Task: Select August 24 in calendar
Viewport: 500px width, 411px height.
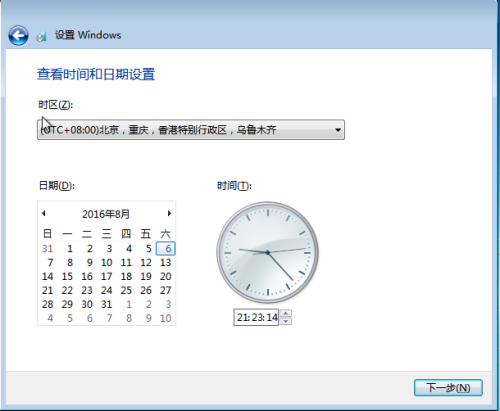Action: [x=106, y=290]
